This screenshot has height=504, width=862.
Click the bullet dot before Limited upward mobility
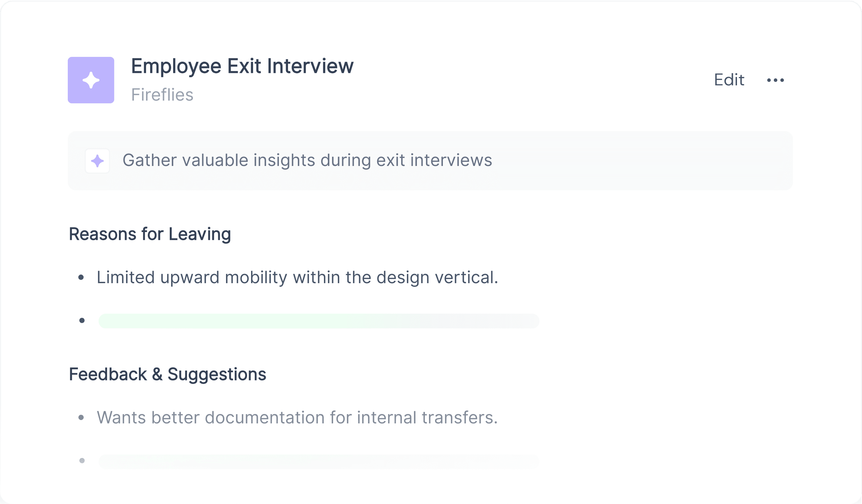tap(81, 277)
